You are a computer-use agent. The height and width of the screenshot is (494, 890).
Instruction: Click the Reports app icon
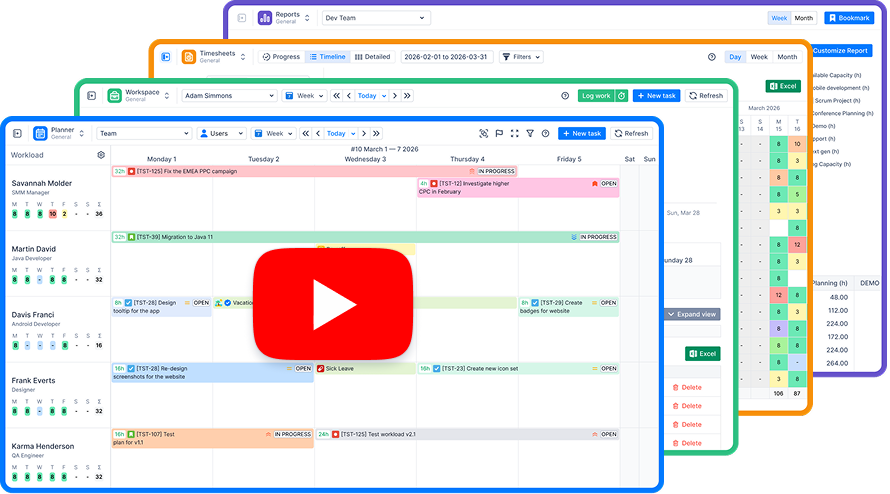(x=265, y=18)
